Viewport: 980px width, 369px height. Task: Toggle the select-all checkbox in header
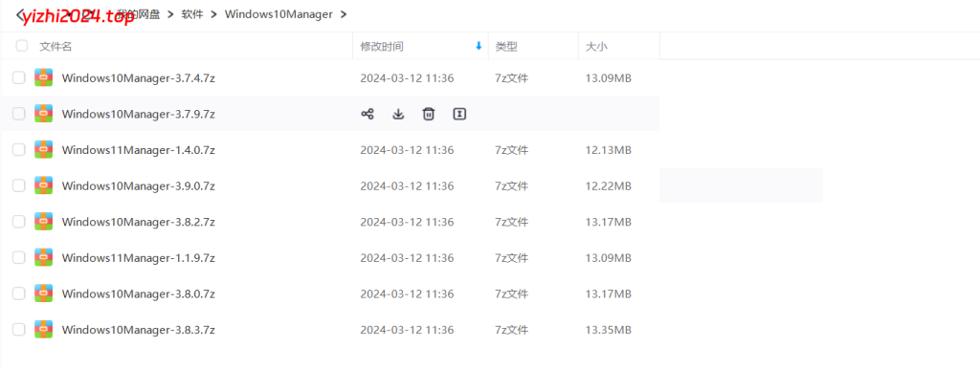(22, 46)
